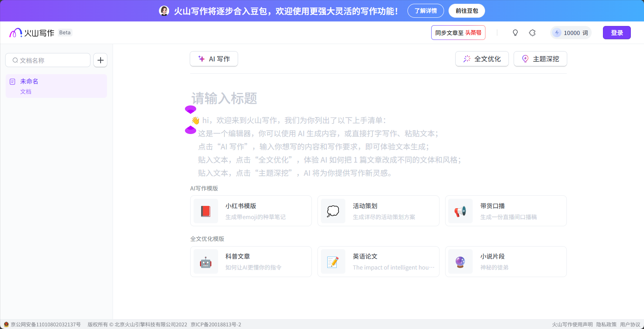Click the 全文优化 button
The height and width of the screenshot is (329, 644).
482,59
